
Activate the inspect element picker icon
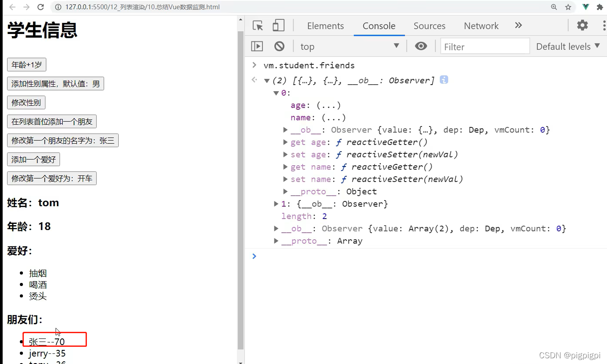(x=258, y=26)
